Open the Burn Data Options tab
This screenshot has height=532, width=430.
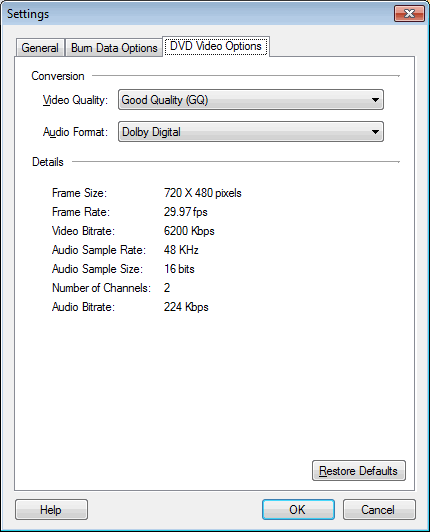click(114, 48)
